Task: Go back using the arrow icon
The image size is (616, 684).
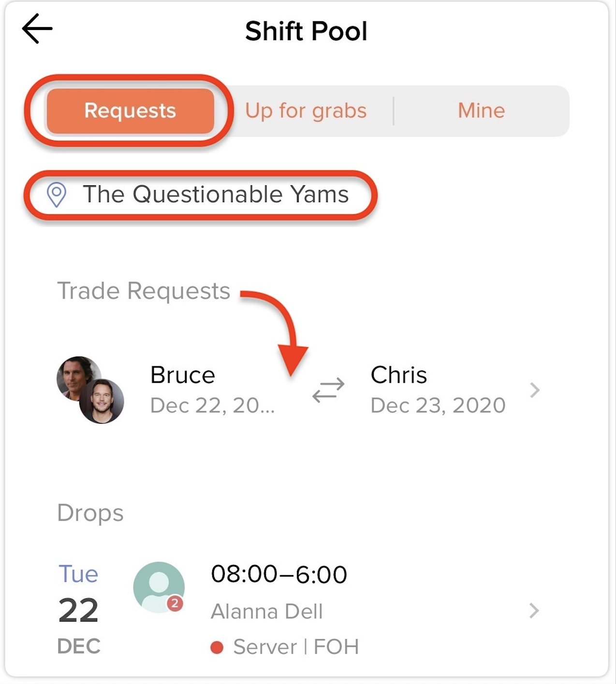Action: [x=37, y=29]
